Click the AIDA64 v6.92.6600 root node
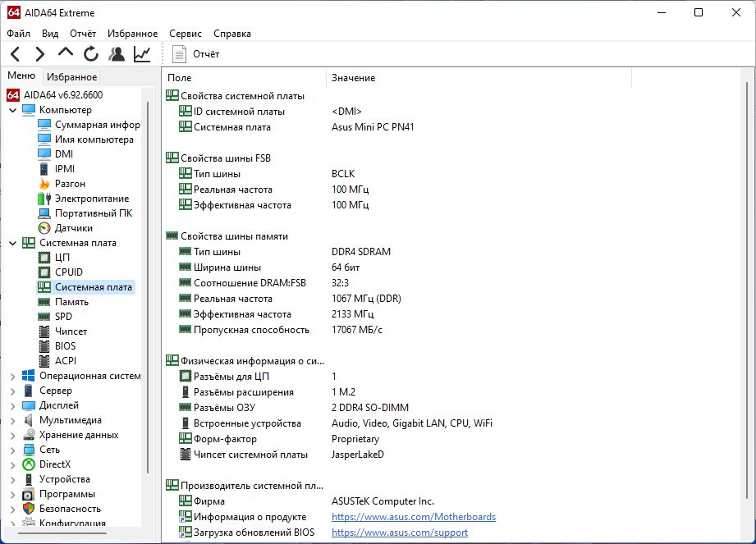 click(63, 95)
